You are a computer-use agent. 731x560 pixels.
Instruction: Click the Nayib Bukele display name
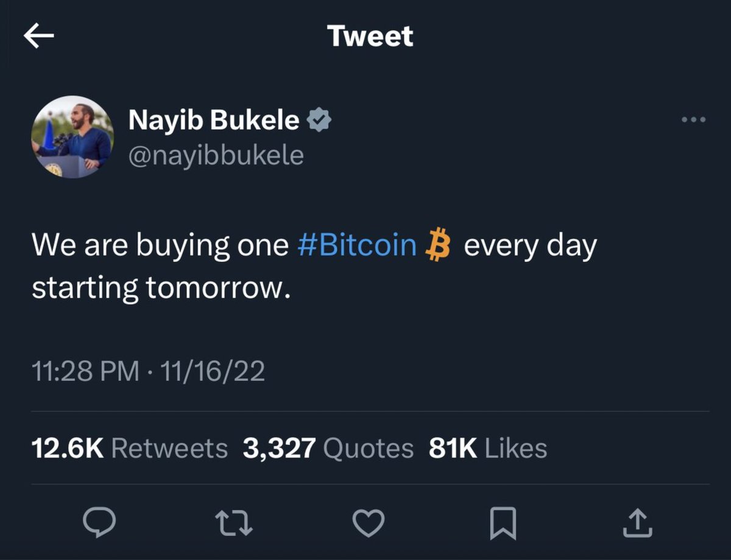213,121
